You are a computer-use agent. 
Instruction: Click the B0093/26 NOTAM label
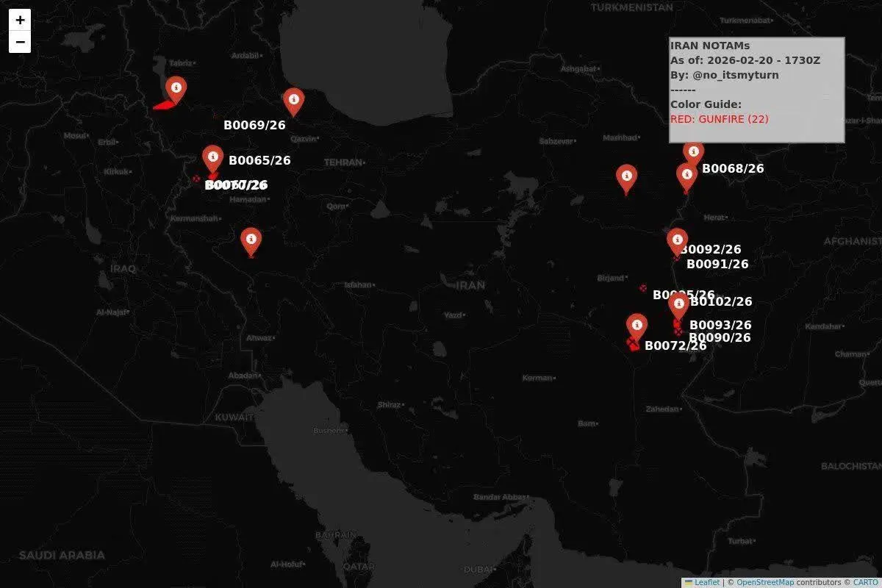(720, 325)
